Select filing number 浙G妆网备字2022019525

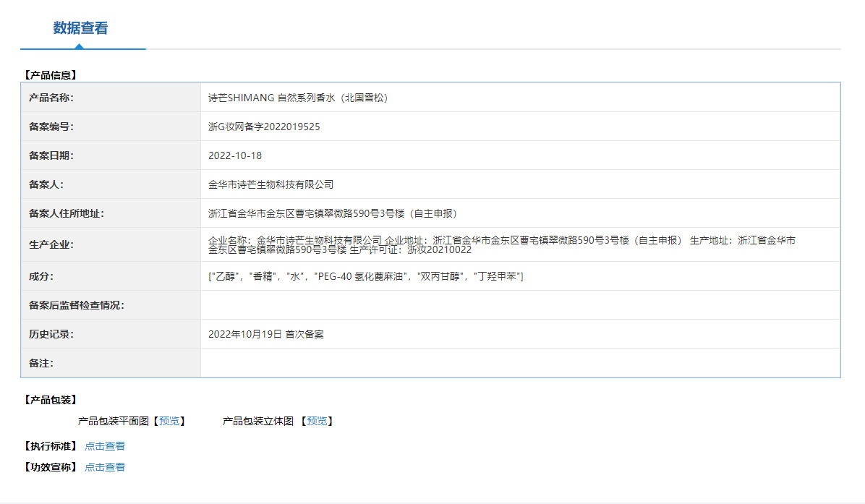coord(264,127)
